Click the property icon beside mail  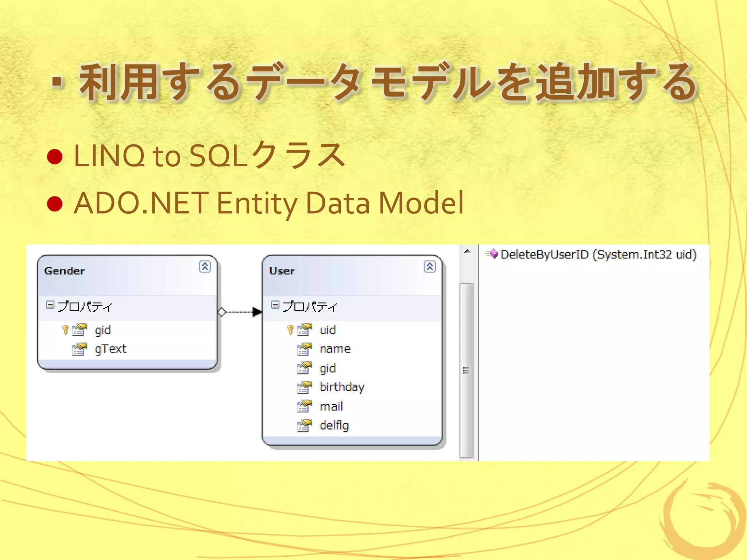click(305, 406)
